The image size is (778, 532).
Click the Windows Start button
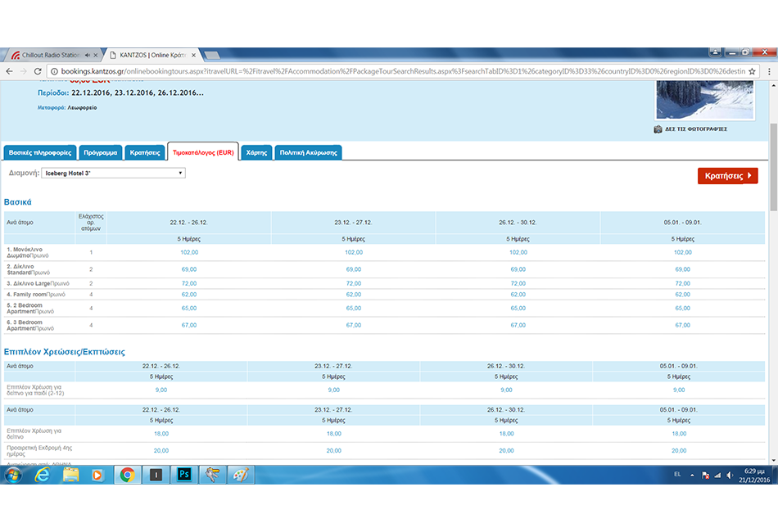(13, 474)
